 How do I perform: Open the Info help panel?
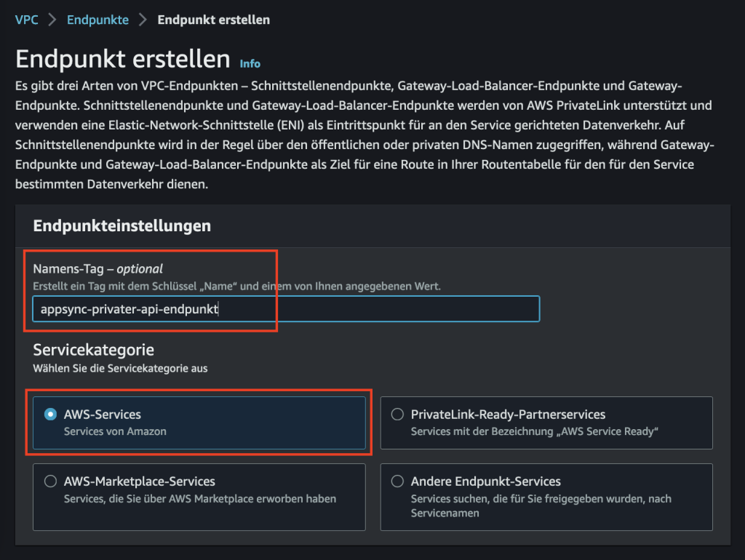pyautogui.click(x=250, y=63)
